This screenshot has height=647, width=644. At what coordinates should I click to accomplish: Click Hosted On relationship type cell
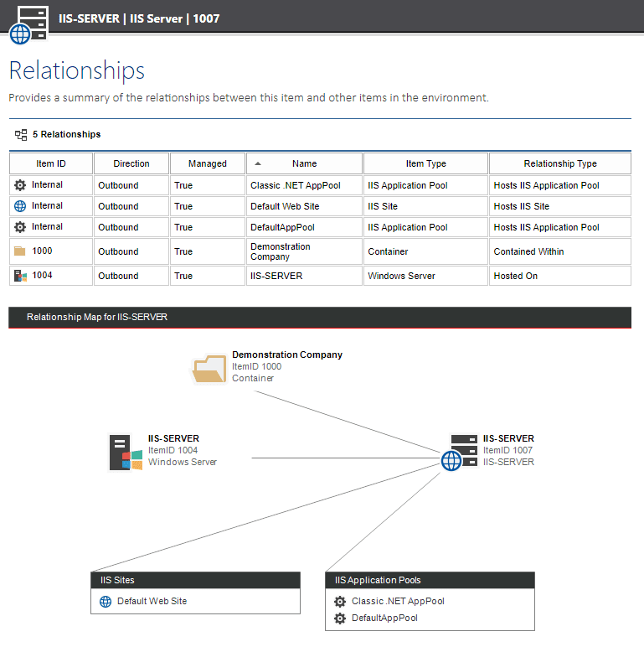click(560, 276)
